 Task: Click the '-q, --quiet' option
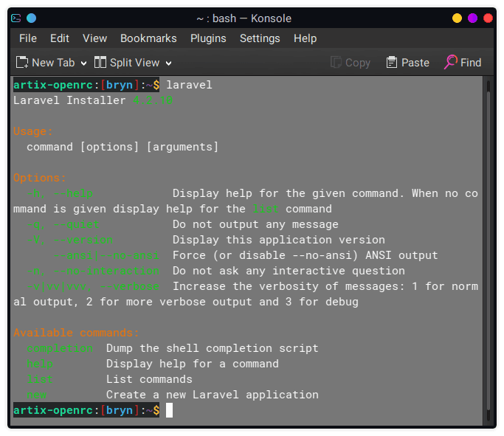click(x=63, y=224)
